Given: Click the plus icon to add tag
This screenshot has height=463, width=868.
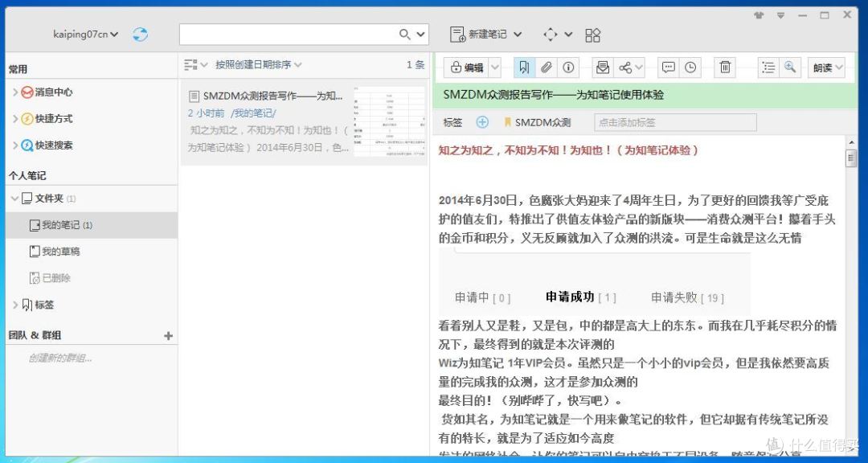Looking at the screenshot, I should point(482,122).
